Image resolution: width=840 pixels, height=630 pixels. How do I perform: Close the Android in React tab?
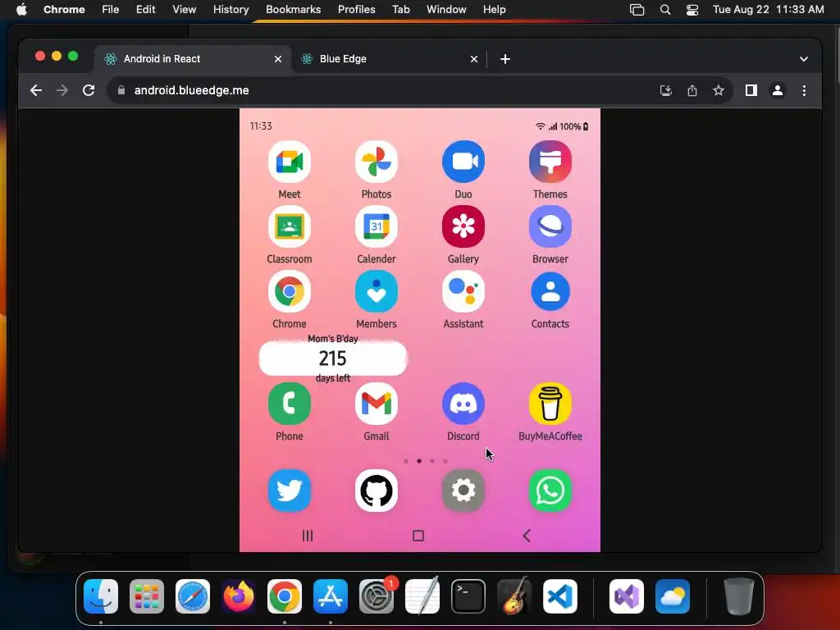pyautogui.click(x=278, y=59)
